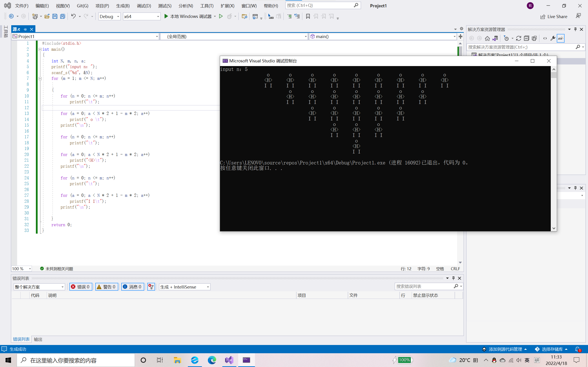The image size is (588, 367).
Task: Toggle the Errors 0 filter button
Action: point(81,287)
